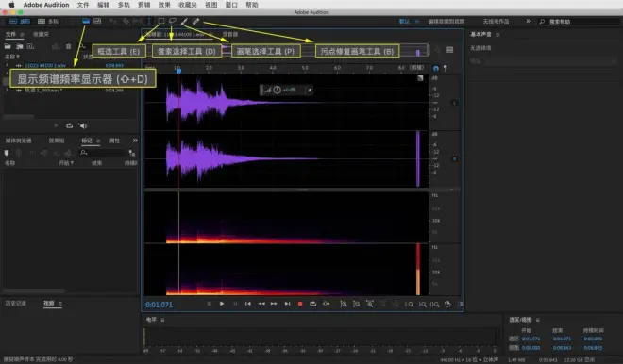Adjust the +0 dB volume knob in HUD

pyautogui.click(x=277, y=91)
